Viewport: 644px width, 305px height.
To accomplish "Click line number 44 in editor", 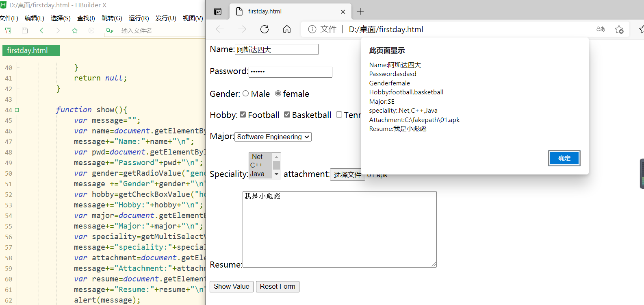I will [9, 110].
